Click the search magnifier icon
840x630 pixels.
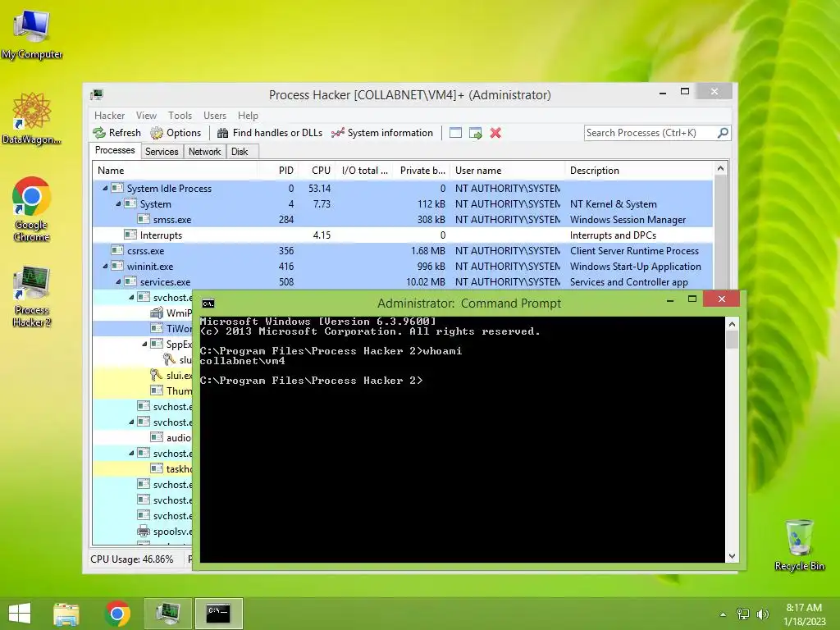pyautogui.click(x=723, y=132)
